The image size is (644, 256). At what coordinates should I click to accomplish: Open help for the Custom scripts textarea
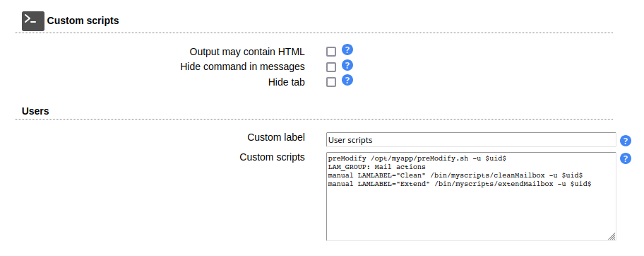[x=625, y=158]
